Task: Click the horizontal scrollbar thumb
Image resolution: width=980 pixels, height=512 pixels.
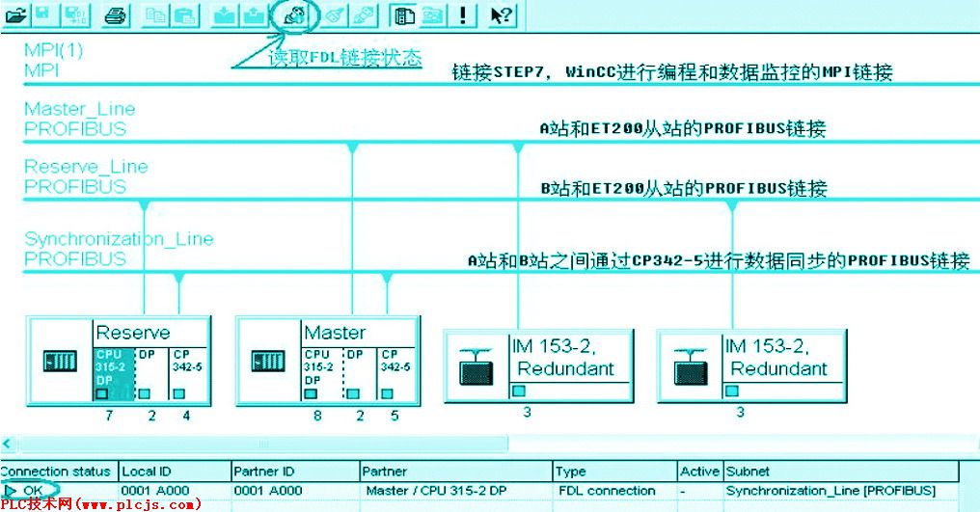Action: click(x=263, y=444)
